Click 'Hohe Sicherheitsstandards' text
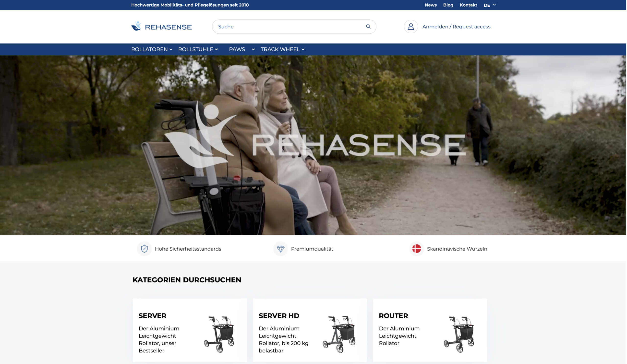The width and height of the screenshot is (627, 364). 188,249
